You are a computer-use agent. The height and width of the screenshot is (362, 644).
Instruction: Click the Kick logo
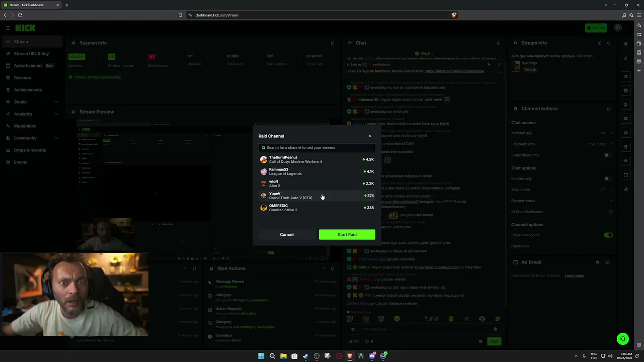pos(25,28)
